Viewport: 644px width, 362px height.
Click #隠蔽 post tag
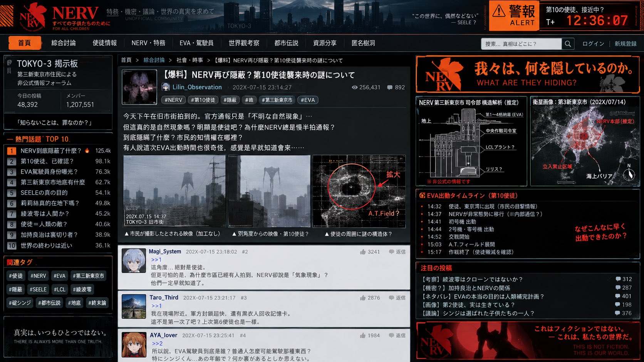click(230, 100)
